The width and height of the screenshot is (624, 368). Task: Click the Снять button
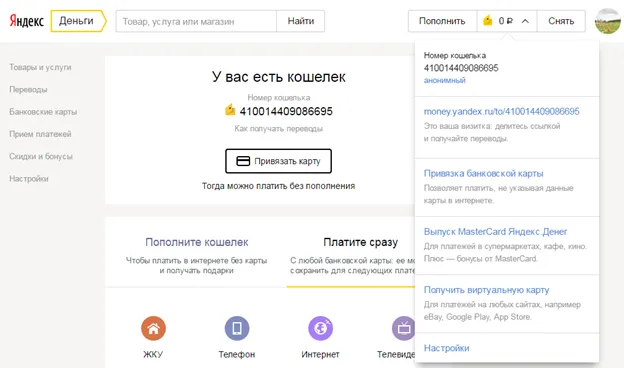561,21
